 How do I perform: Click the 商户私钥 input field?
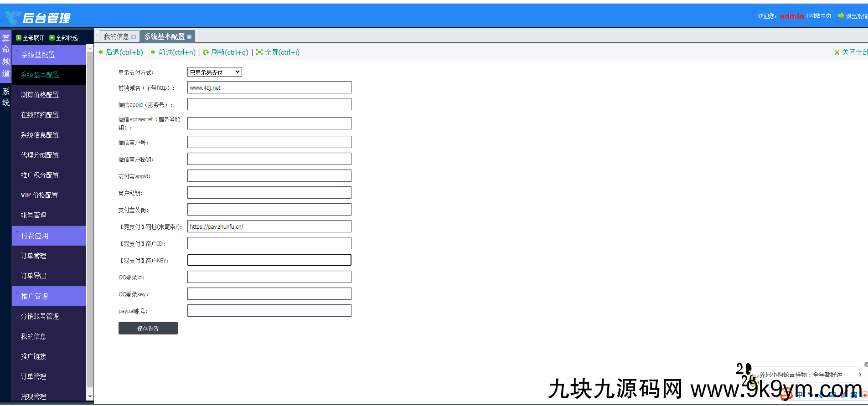click(269, 193)
